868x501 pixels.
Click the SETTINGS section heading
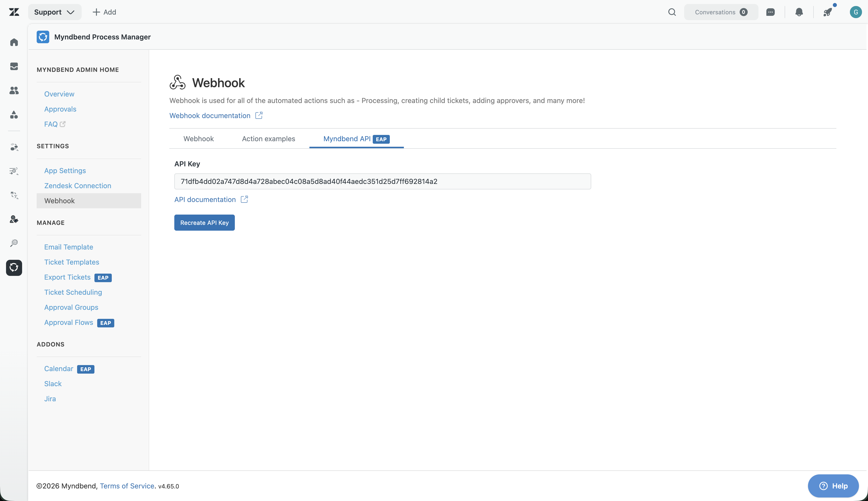53,146
